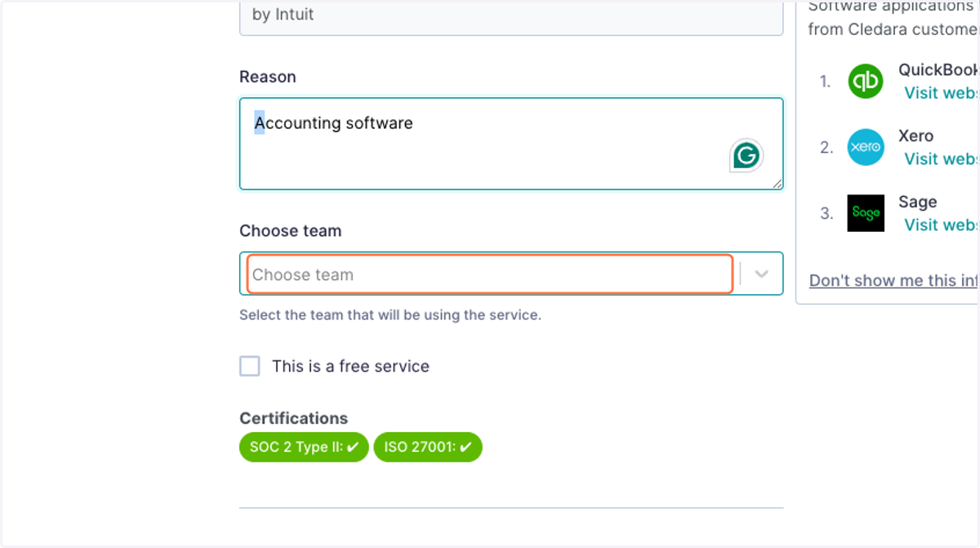Click the 'Xero' name text

coord(915,136)
